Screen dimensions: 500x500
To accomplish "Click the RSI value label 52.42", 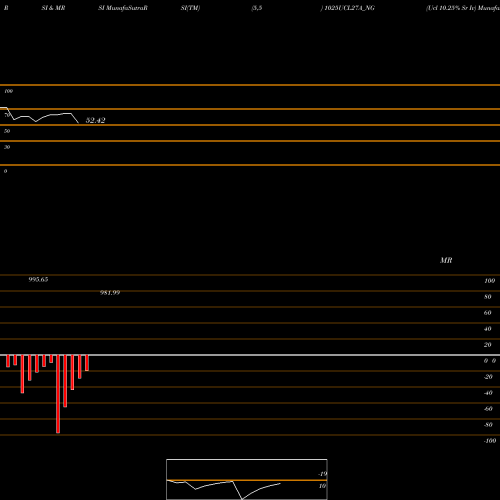I will [x=96, y=120].
